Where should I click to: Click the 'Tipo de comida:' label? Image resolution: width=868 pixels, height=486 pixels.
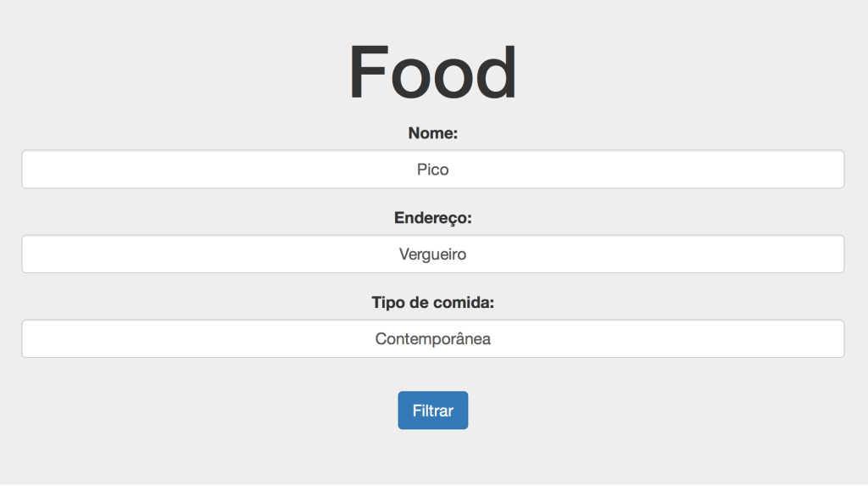(432, 303)
